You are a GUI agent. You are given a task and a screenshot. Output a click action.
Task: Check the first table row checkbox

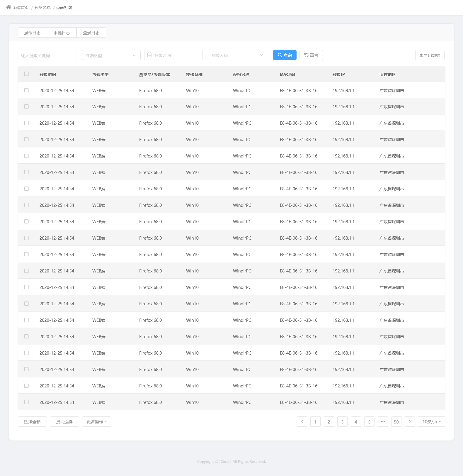(26, 90)
